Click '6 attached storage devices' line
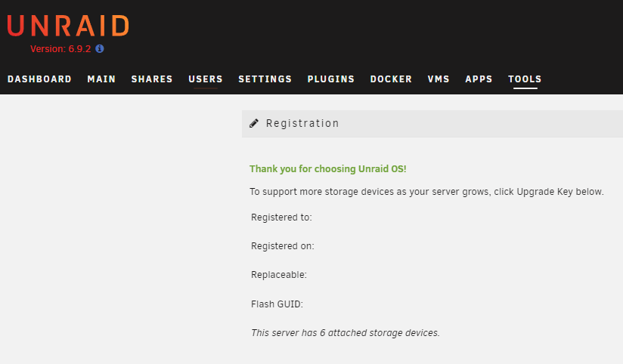The image size is (623, 364). tap(346, 332)
